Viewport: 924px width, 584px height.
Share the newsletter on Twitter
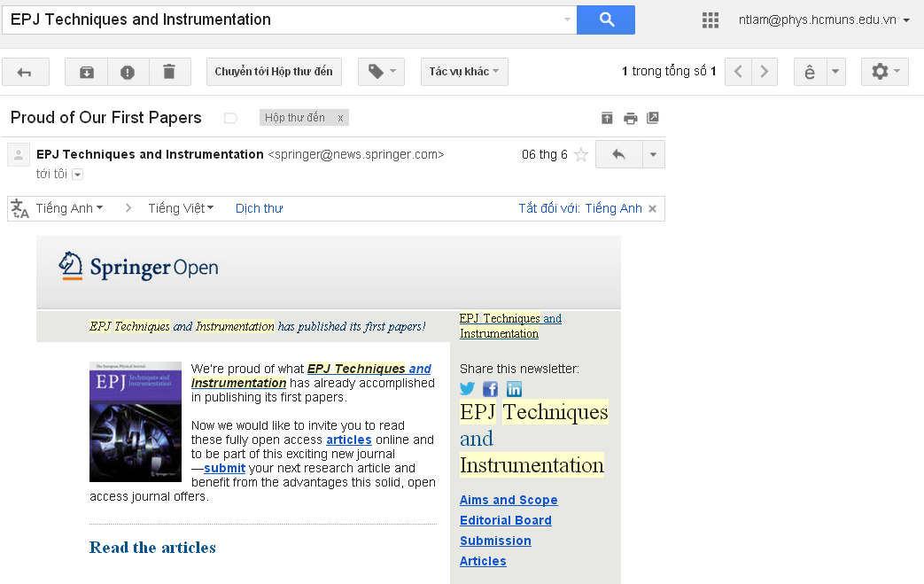point(467,389)
